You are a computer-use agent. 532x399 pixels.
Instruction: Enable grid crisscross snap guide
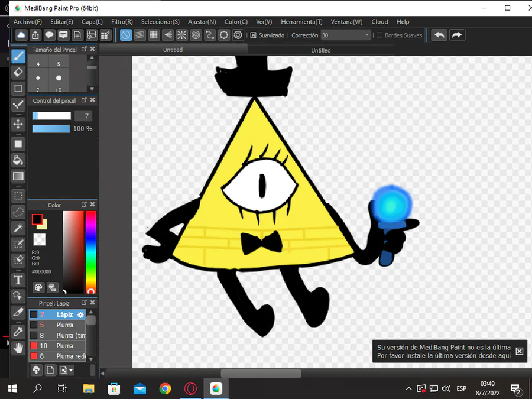click(154, 35)
